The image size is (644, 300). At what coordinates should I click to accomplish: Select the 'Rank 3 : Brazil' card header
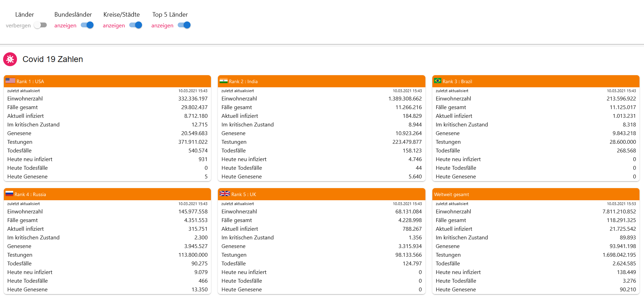tap(536, 81)
